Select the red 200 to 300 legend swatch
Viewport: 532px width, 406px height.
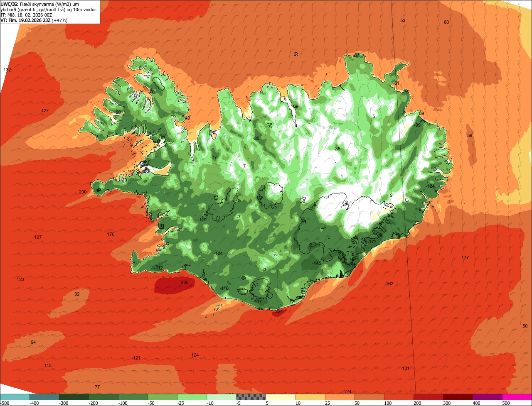coord(429,397)
